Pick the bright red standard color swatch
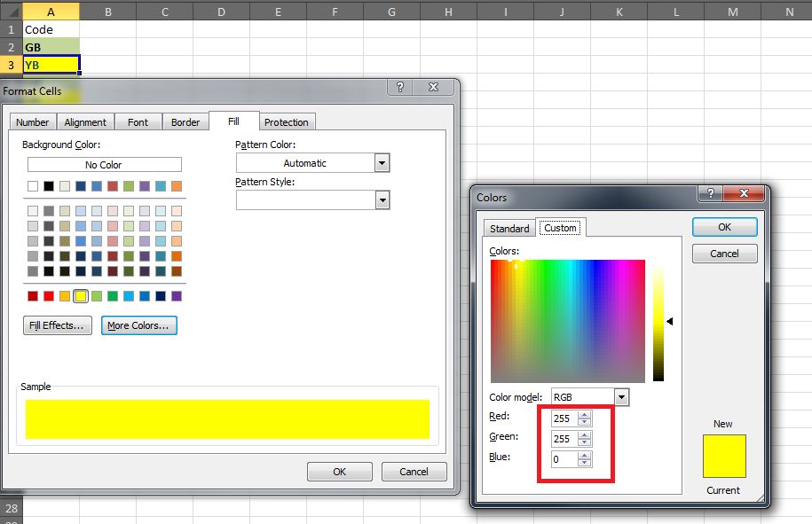The image size is (812, 524). click(x=49, y=296)
